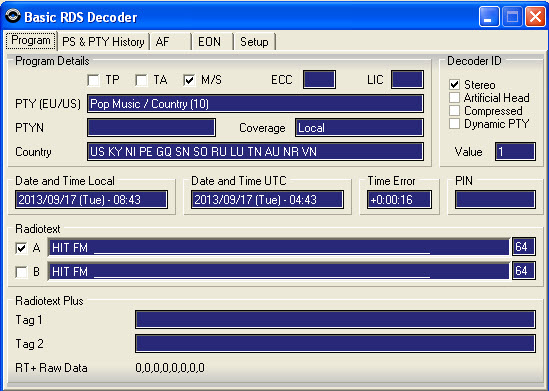Click the empty PIN field

point(495,200)
